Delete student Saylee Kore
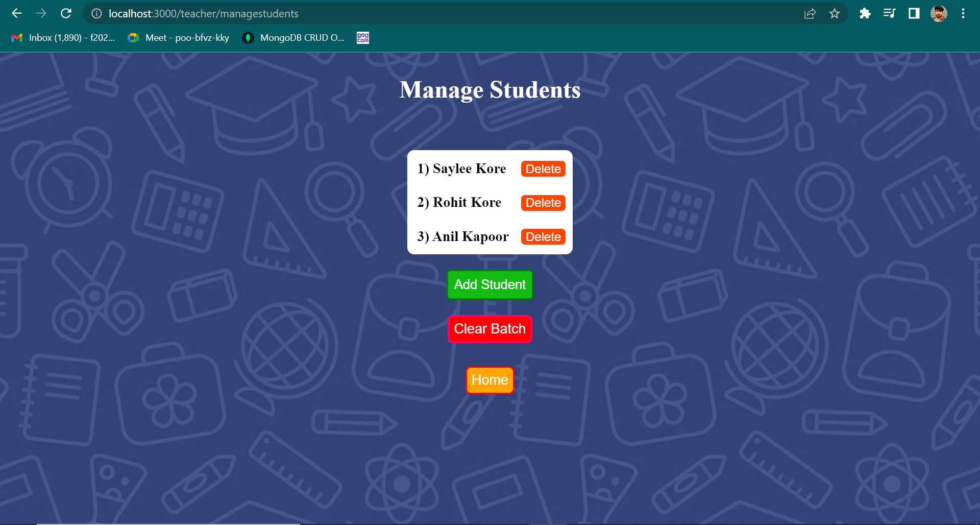This screenshot has width=980, height=525. (x=543, y=169)
